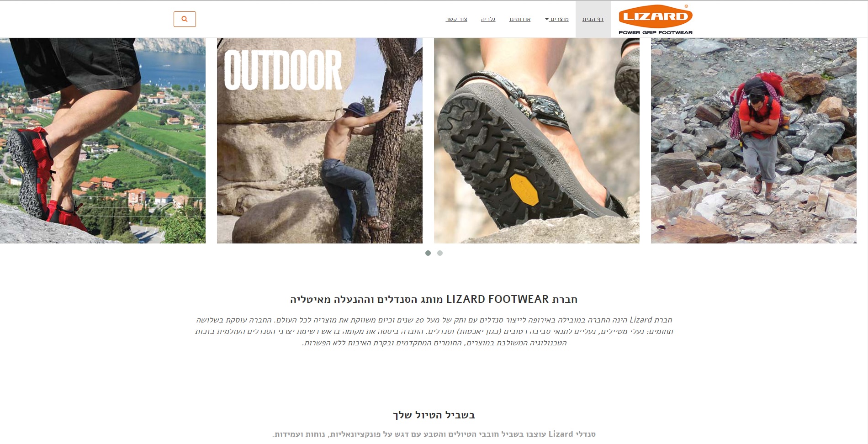The height and width of the screenshot is (444, 868).
Task: Go to the גלריה page link
Action: point(488,19)
